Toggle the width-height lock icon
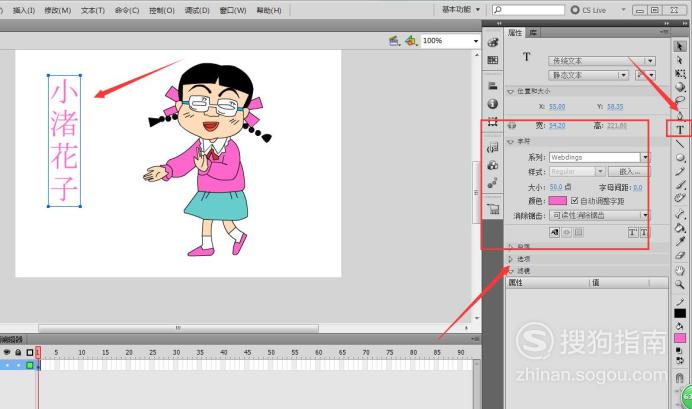This screenshot has width=692, height=409. (x=511, y=125)
